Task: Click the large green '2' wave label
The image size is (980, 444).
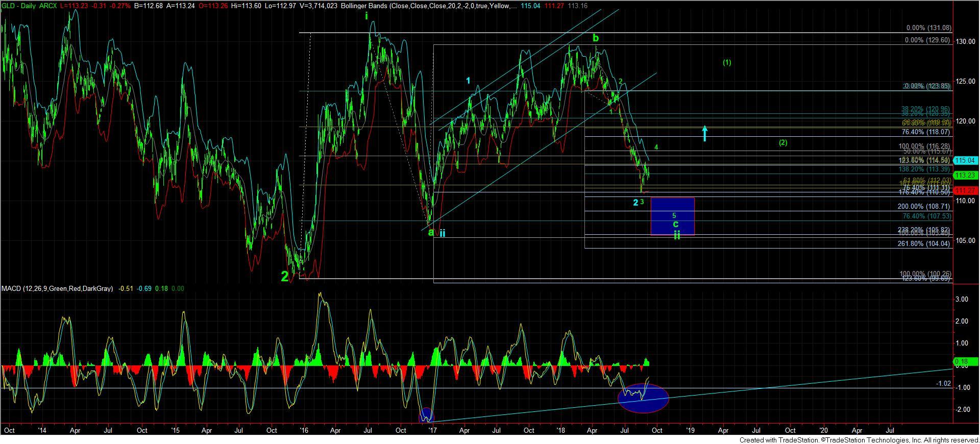Action: click(x=285, y=276)
